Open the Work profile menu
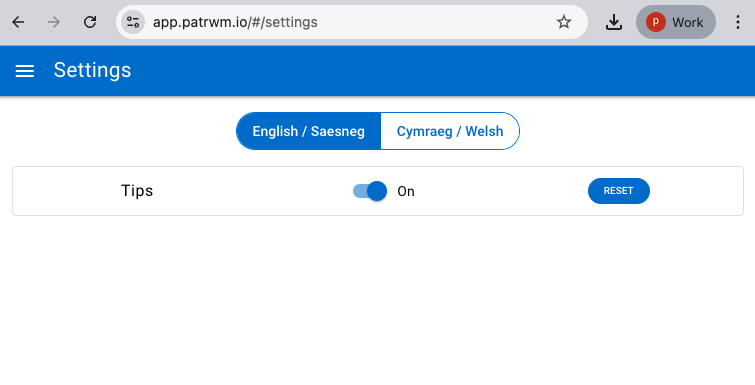Image resolution: width=755 pixels, height=385 pixels. pos(676,22)
